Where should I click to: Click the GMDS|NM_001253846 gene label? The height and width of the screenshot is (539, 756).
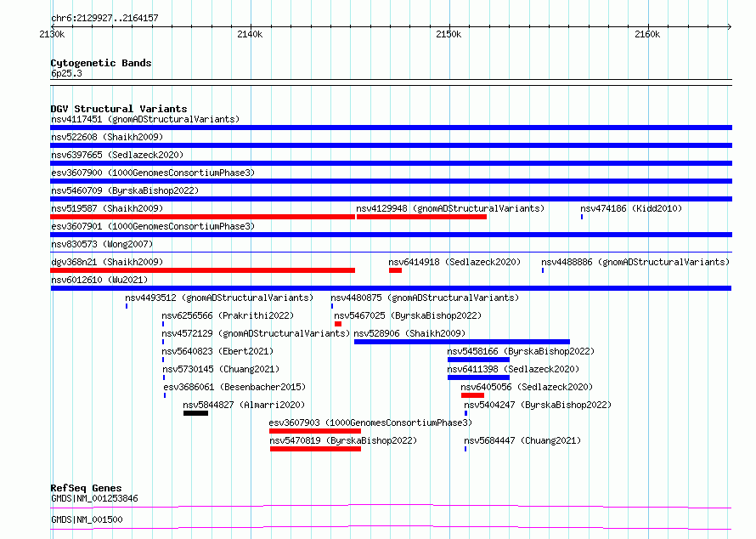click(94, 498)
